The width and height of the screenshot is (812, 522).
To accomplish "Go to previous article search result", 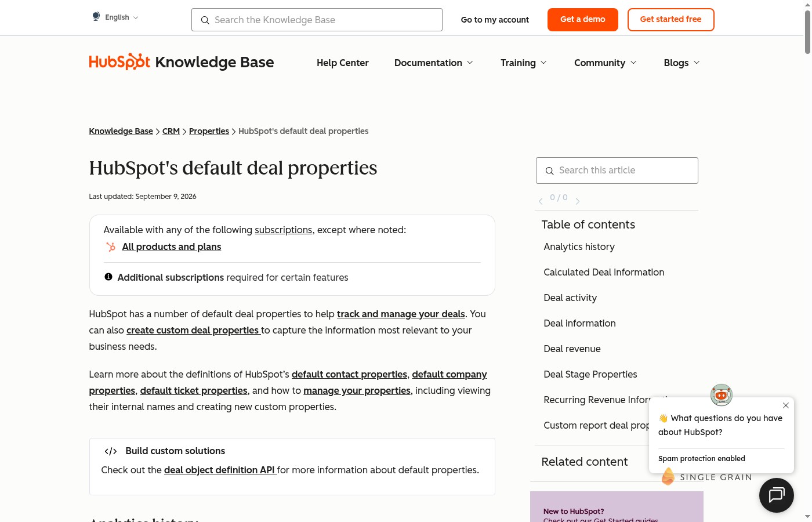I will [541, 201].
